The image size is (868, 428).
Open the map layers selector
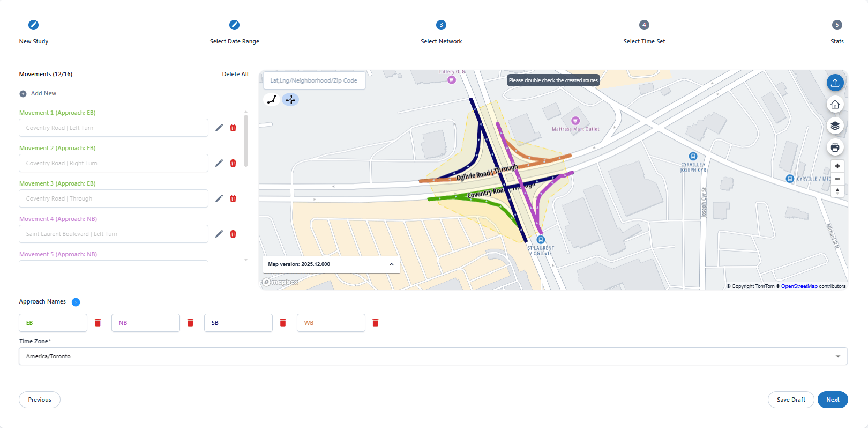tap(835, 126)
